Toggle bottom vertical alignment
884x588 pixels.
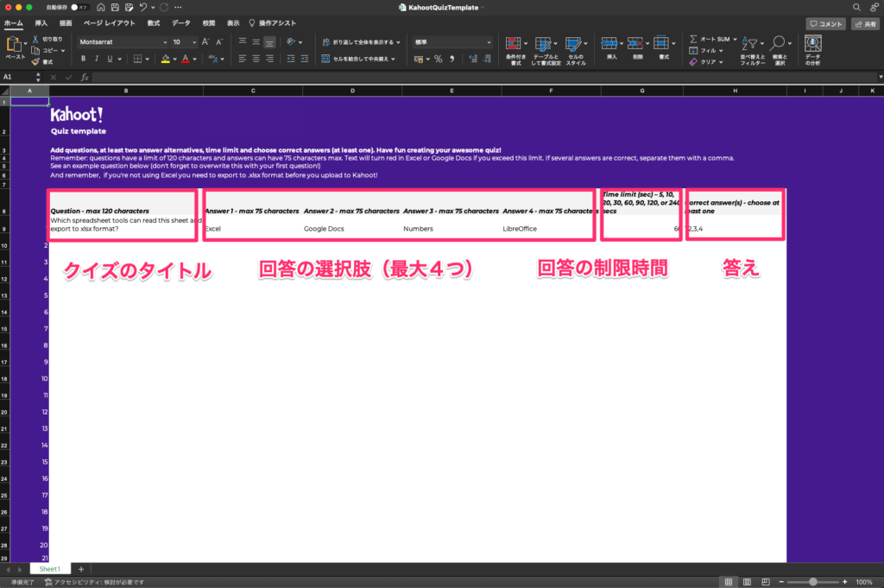click(269, 41)
